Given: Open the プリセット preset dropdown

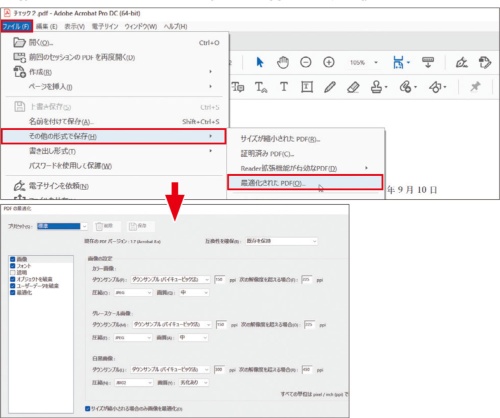Looking at the screenshot, I should click(x=62, y=226).
